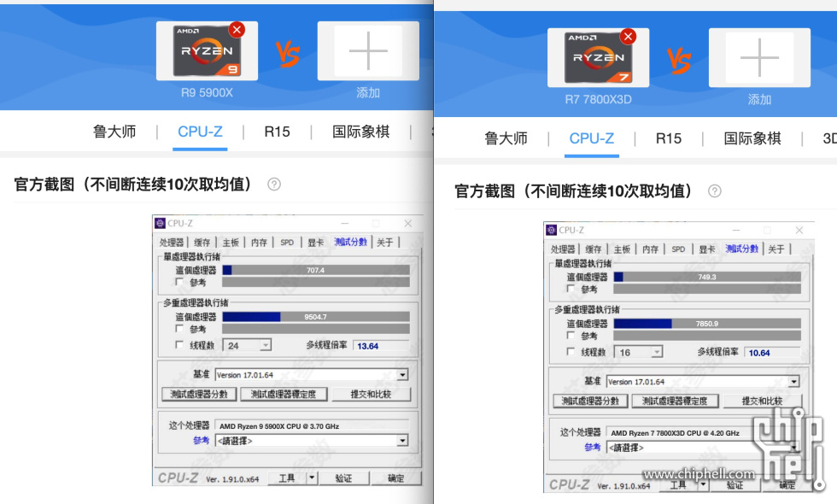Open 内存 tab in right CPU-Z window

click(x=650, y=249)
